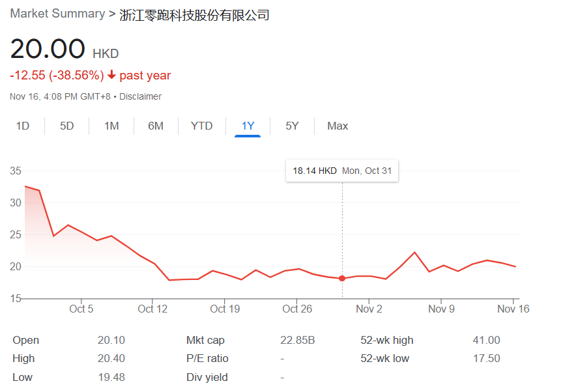Select the 5D chart range tab
Viewport: 576px width, 392px height.
[x=67, y=126]
